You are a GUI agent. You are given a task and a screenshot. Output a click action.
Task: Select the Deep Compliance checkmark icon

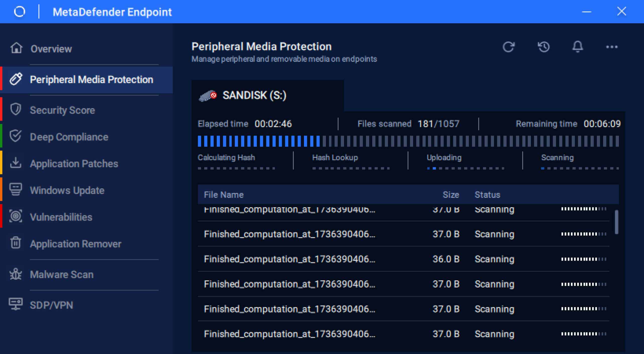coord(16,136)
